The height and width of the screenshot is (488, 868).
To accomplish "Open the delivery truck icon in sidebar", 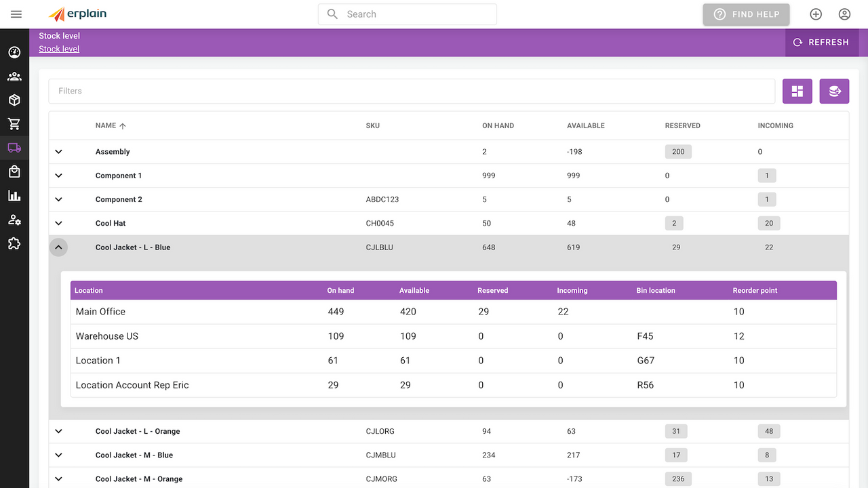I will 14,148.
